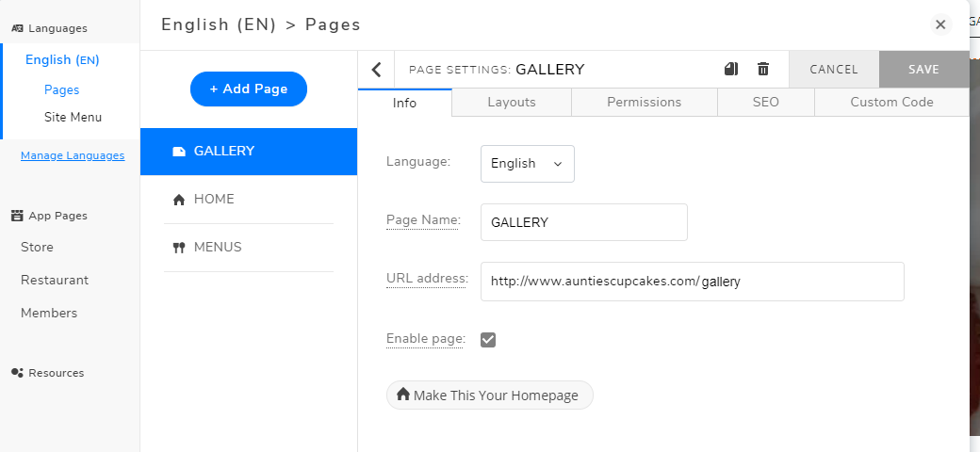Uncheck the Enable page checkbox
This screenshot has width=980, height=452.
(488, 339)
